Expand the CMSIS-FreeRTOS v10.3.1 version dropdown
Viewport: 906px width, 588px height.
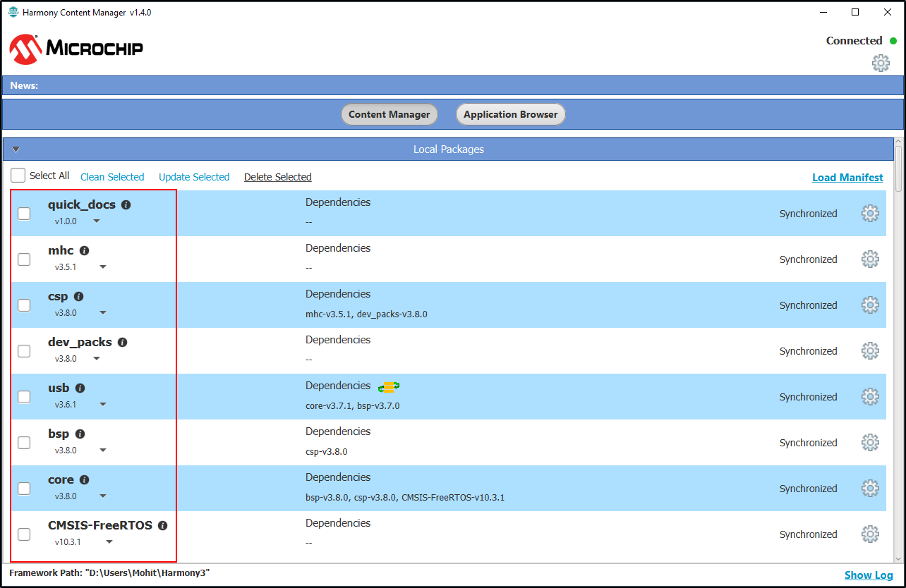[x=109, y=542]
